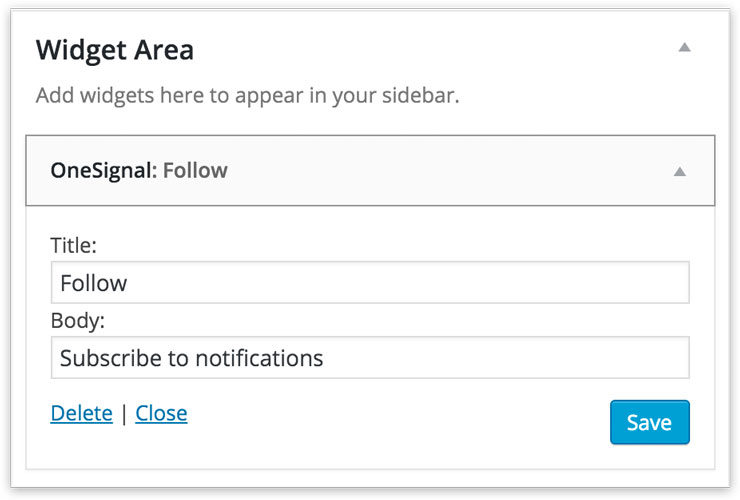Collapse the Widget Area panel arrow
The image size is (740, 500).
click(x=684, y=48)
